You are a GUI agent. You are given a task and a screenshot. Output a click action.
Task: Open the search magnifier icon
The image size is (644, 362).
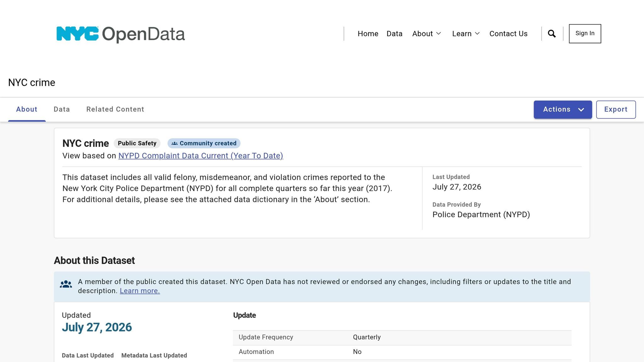click(x=552, y=34)
